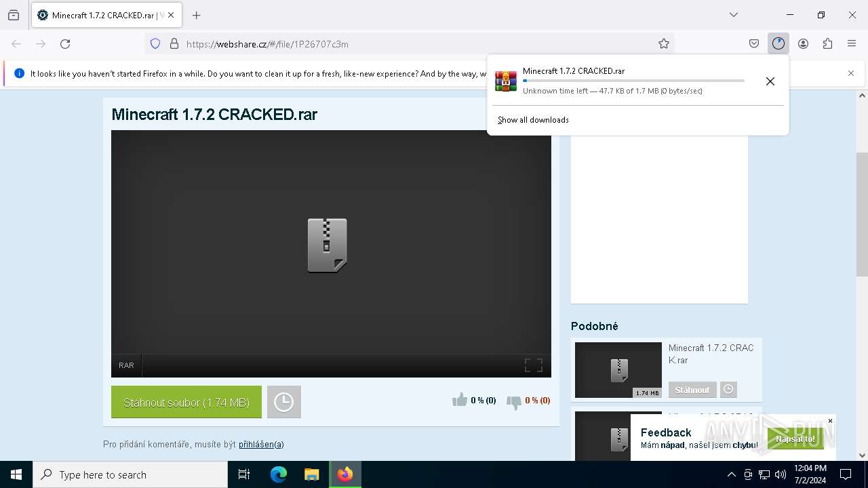Viewport: 868px width, 488px height.
Task: Launch Microsoft Edge from taskbar
Action: coord(279,474)
